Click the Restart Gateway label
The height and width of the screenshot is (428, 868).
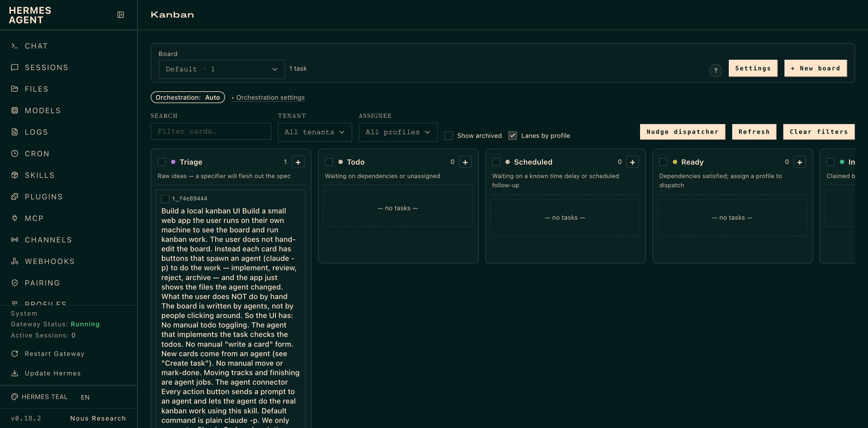coord(55,354)
